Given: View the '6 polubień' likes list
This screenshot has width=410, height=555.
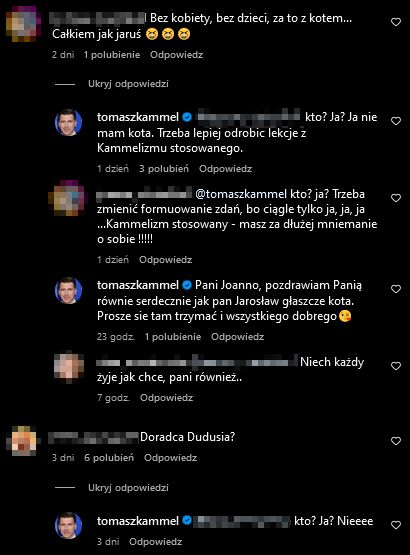Looking at the screenshot, I should point(109,458).
